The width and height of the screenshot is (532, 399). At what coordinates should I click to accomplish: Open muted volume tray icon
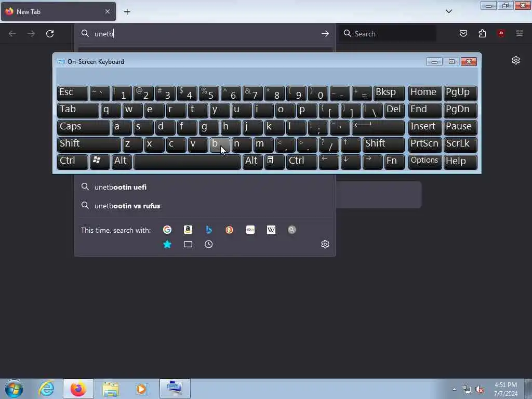tap(480, 390)
